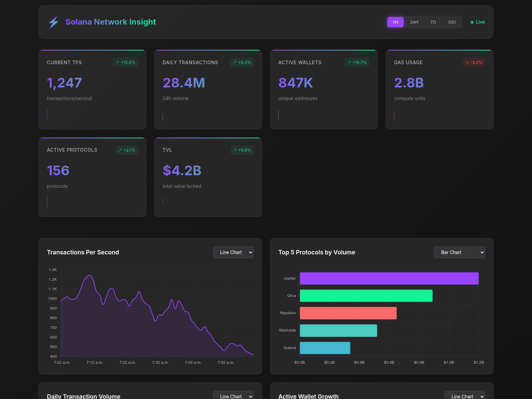This screenshot has height=399, width=532.
Task: Click the Solana Network Insight title
Action: 111,22
